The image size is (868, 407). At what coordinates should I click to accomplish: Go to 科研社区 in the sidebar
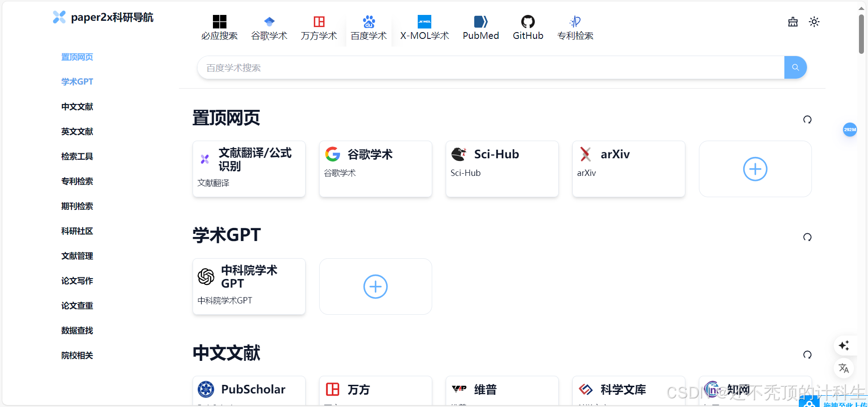(x=77, y=231)
